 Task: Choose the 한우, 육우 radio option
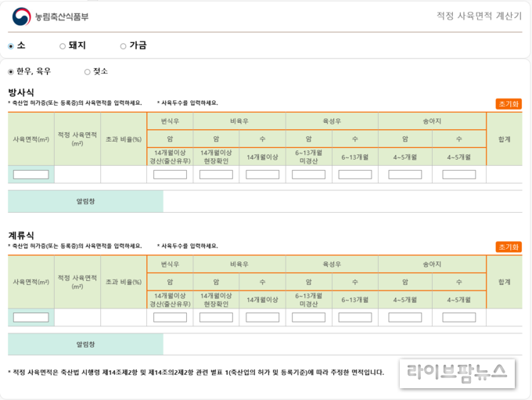pos(11,72)
